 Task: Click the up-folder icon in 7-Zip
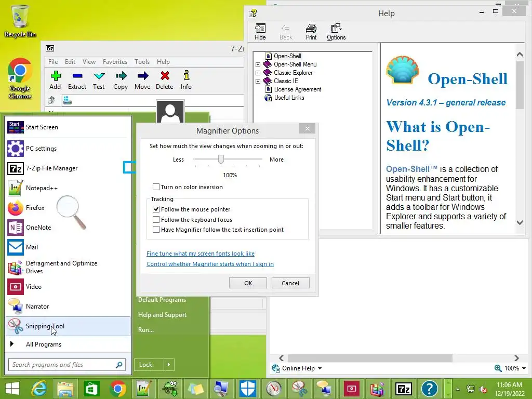click(51, 100)
